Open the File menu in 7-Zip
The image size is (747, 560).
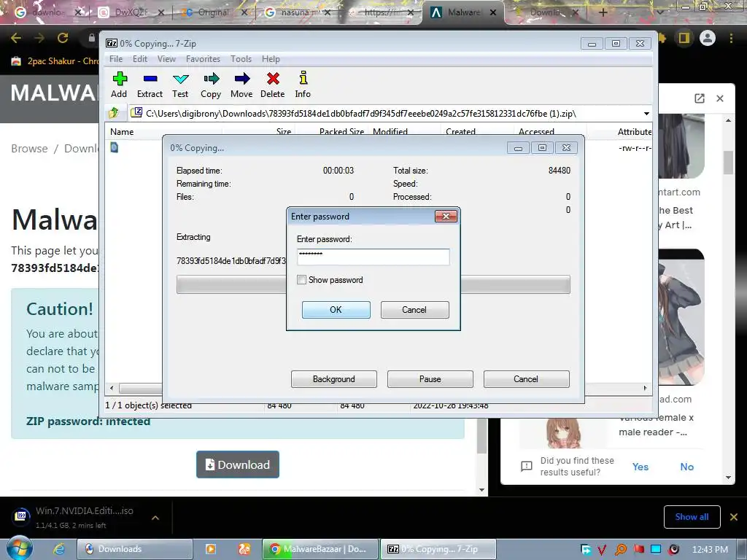(x=116, y=58)
